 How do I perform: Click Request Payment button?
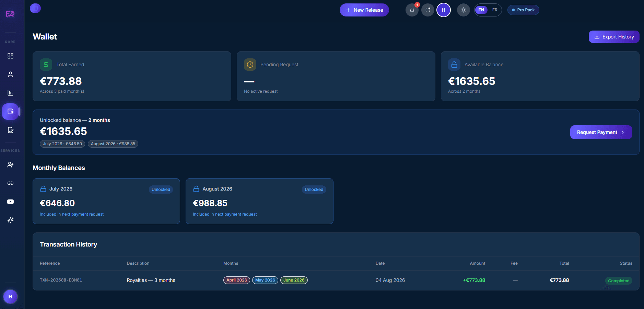(601, 132)
